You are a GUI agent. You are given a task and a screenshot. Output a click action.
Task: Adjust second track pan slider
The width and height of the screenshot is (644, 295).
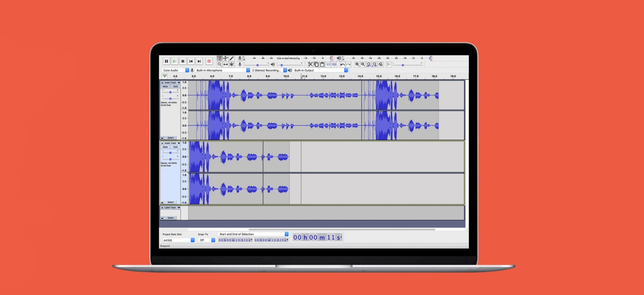click(x=170, y=159)
